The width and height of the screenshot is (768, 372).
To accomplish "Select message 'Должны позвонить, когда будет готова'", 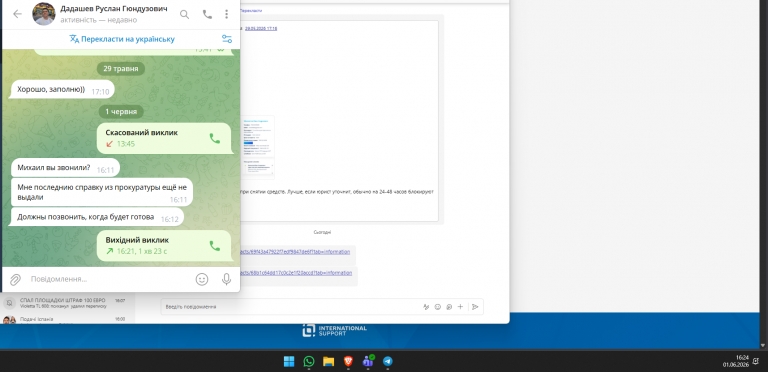I will pyautogui.click(x=97, y=217).
